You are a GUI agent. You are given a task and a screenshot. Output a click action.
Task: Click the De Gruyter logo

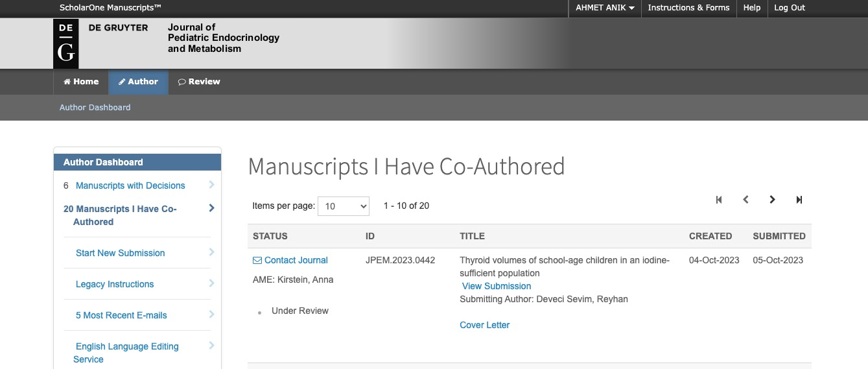pos(65,43)
